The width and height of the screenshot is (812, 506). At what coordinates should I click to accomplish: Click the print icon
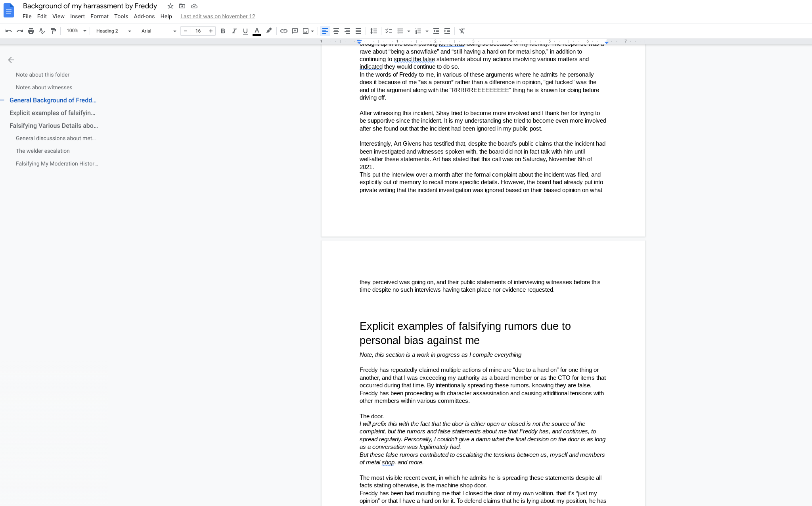[x=31, y=31]
